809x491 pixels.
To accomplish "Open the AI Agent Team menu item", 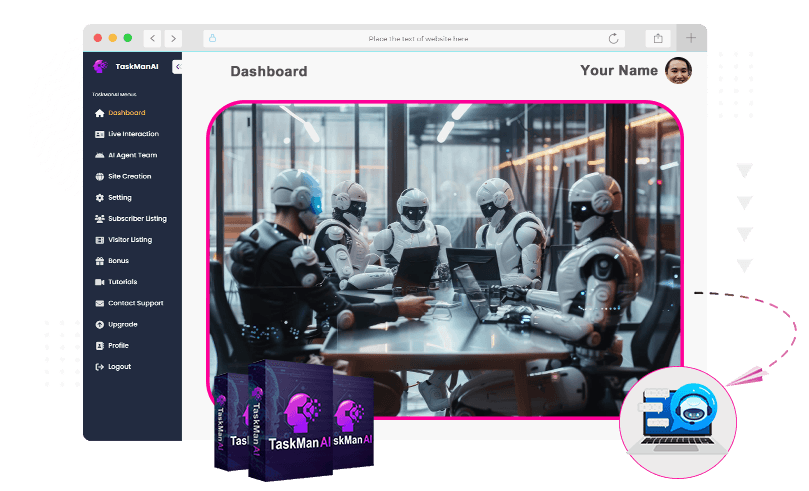I will (x=132, y=155).
